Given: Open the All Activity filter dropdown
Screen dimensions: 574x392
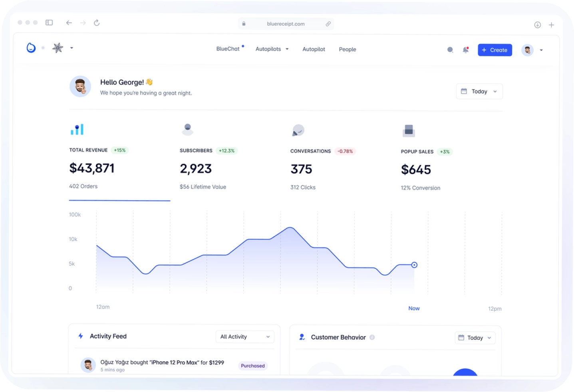Looking at the screenshot, I should point(245,337).
